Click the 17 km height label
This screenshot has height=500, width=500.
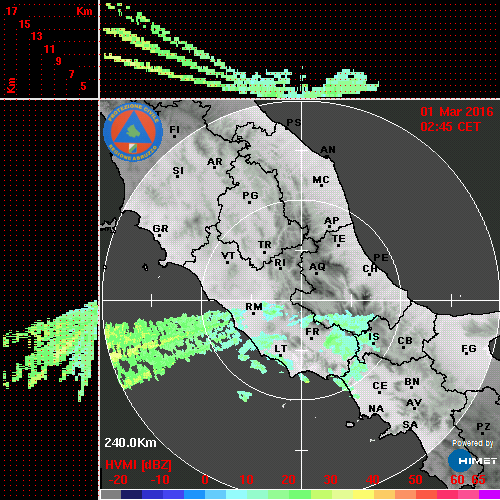click(x=11, y=11)
